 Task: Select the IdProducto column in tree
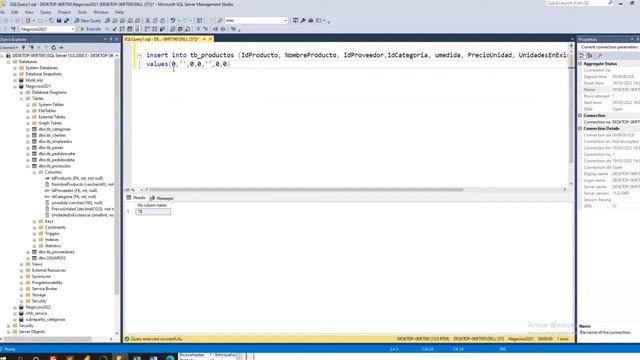(77, 178)
